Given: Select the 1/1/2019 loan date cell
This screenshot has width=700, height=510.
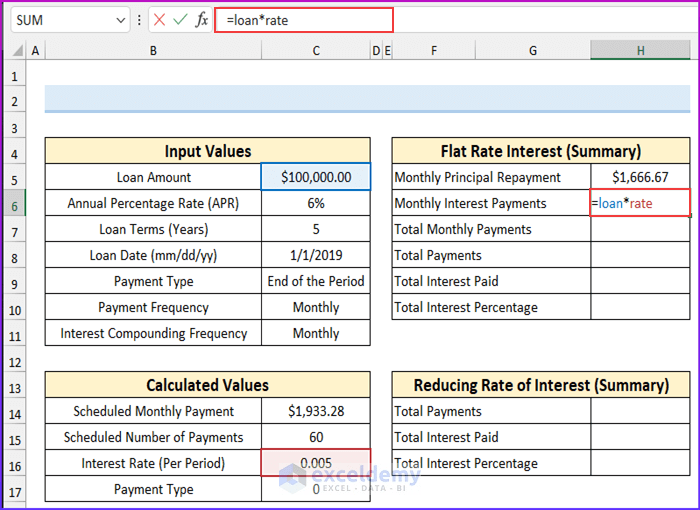Looking at the screenshot, I should click(316, 255).
